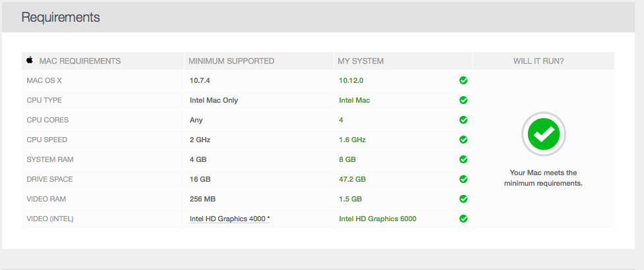644x270 pixels.
Task: Click the WILL IT RUN? header
Action: point(539,61)
